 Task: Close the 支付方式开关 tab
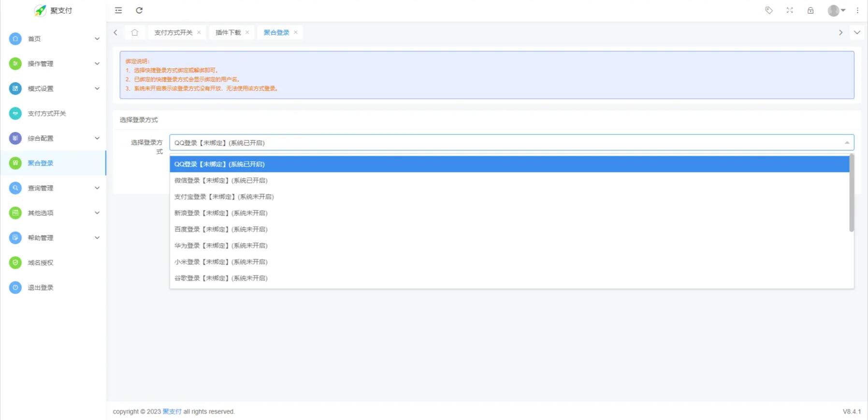[x=199, y=32]
